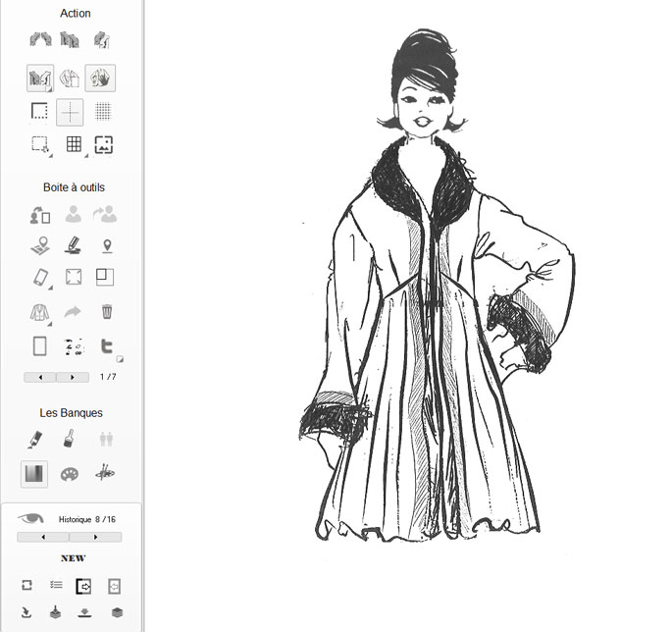Select the gradient swatch in Les Banques
The width and height of the screenshot is (672, 632).
(x=34, y=474)
